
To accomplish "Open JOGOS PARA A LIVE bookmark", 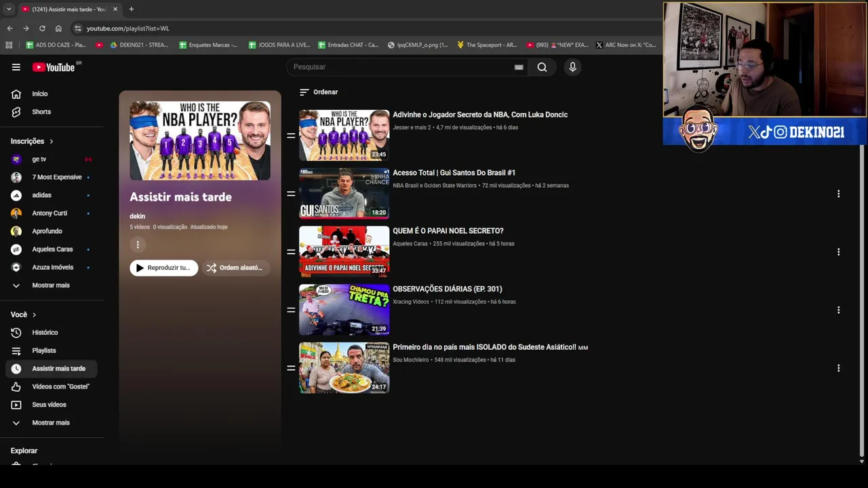I will coord(279,45).
